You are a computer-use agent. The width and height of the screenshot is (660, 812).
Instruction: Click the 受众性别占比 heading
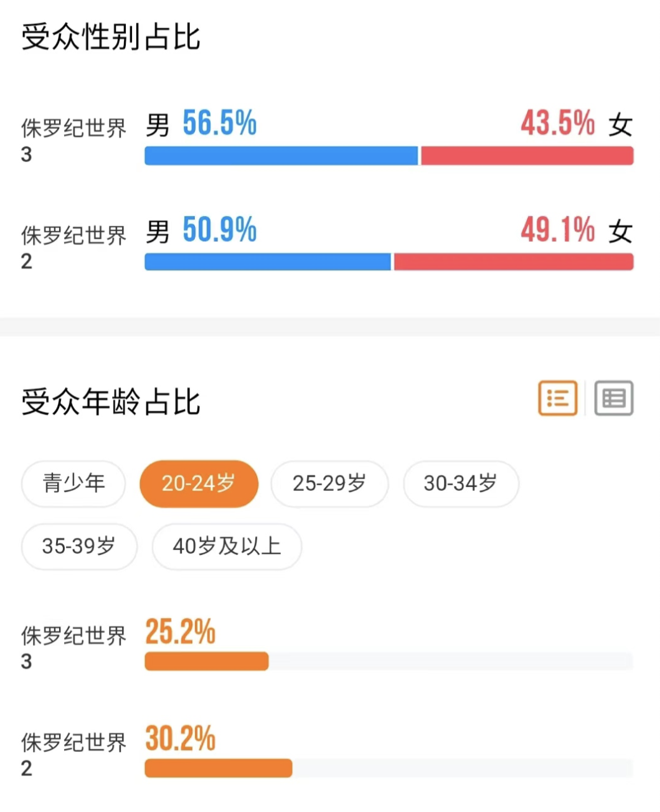coord(111,37)
